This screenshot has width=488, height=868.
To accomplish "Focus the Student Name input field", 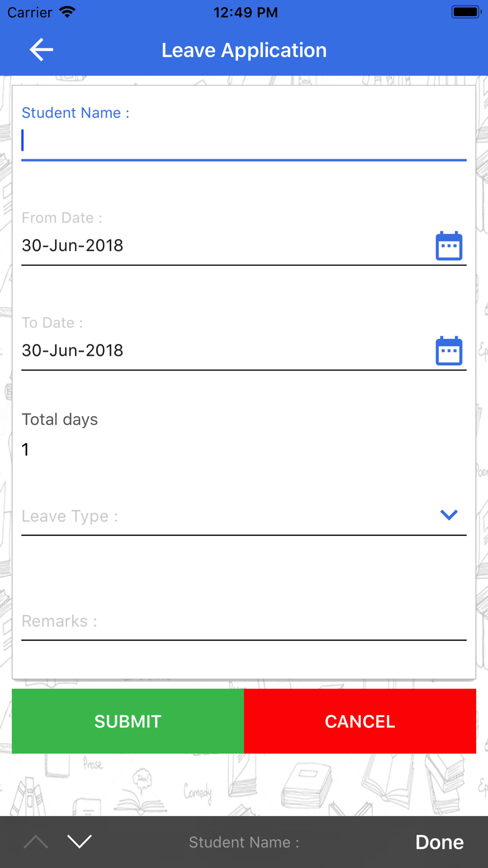I will [244, 141].
